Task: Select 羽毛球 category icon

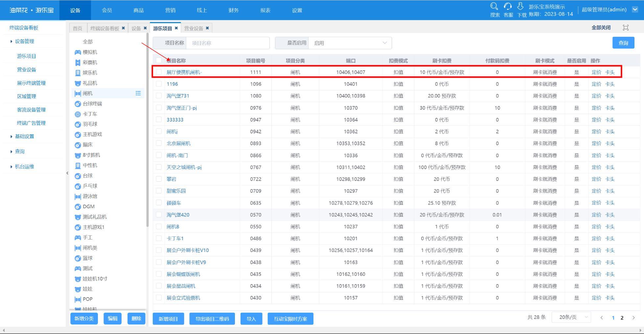Action: tap(78, 124)
